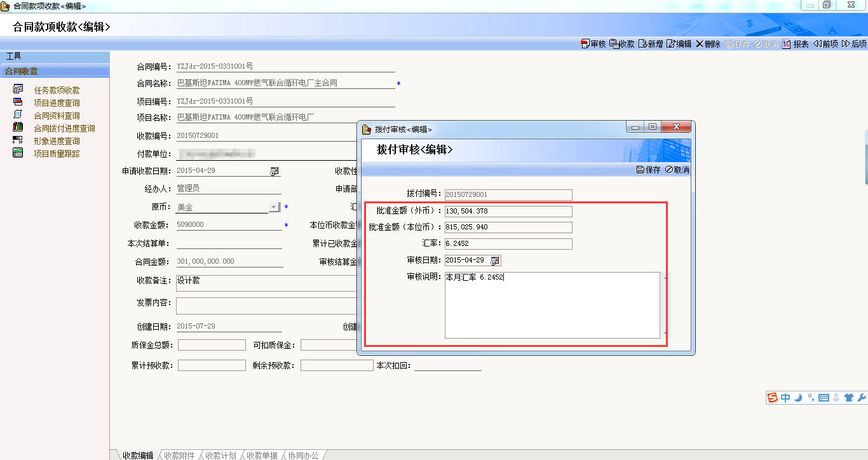Open the 申请收款日期 calendar picker
The width and height of the screenshot is (868, 460).
pos(275,171)
